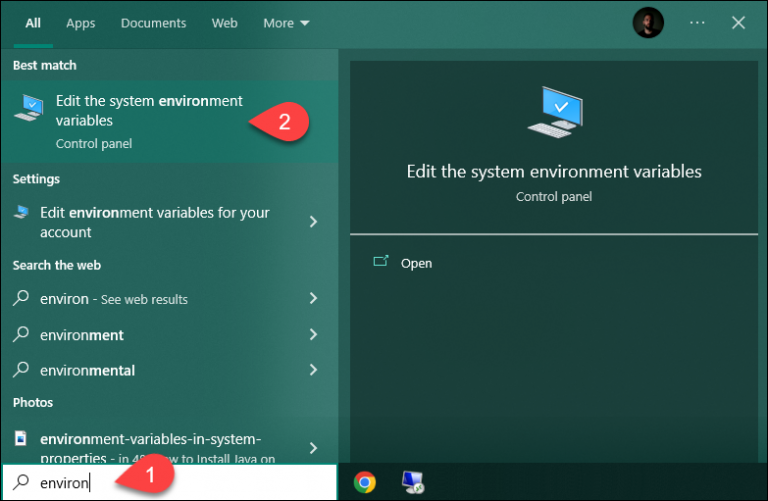Click the Open icon in preview pane
768x501 pixels.
point(381,261)
